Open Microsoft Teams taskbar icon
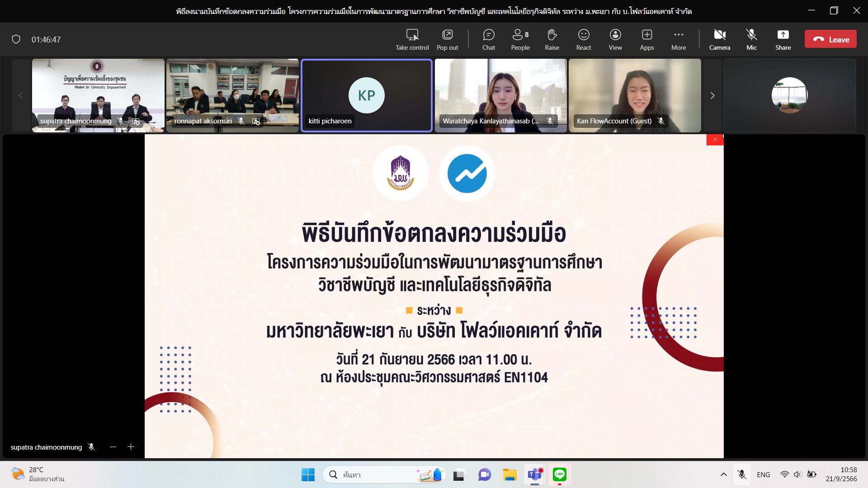The image size is (868, 488). click(x=535, y=474)
